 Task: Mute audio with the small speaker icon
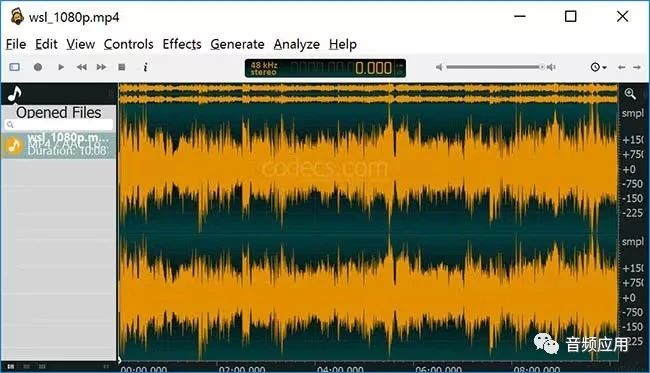pyautogui.click(x=439, y=67)
